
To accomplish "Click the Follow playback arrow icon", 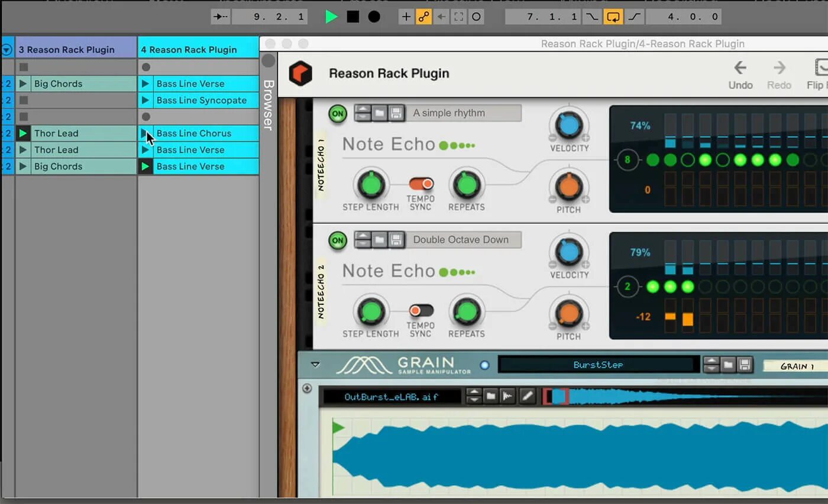I will tap(221, 17).
